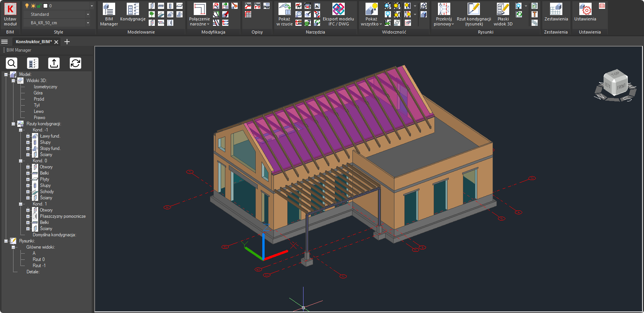
Task: Select the Lewo view in the tree
Action: pos(39,111)
